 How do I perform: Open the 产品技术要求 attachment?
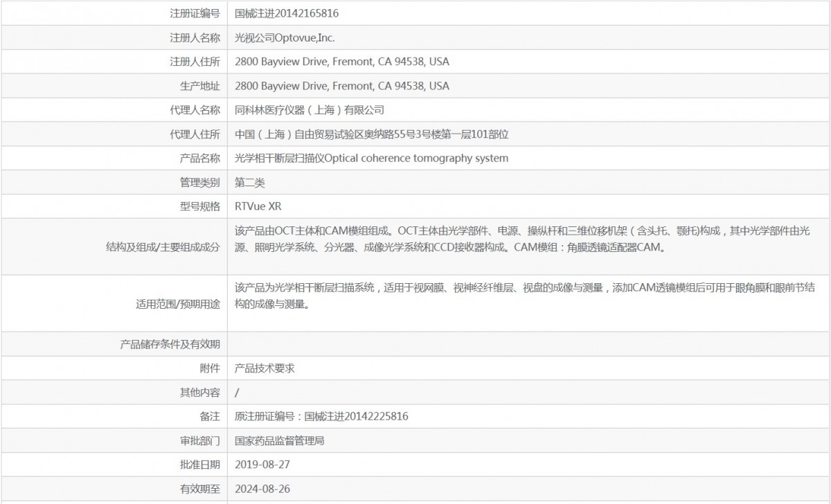click(265, 368)
